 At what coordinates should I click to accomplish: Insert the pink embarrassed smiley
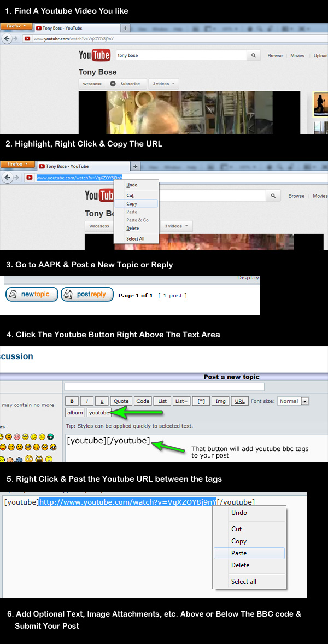17,436
